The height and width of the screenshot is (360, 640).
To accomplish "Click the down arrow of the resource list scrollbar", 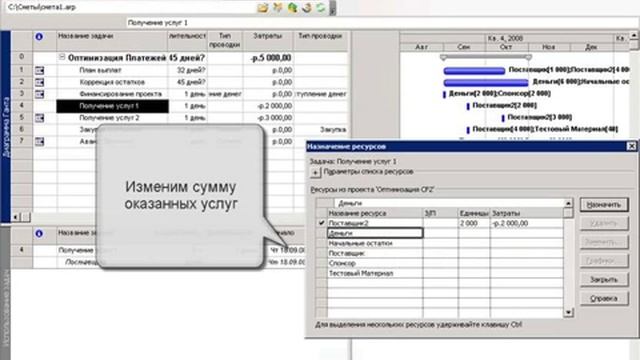I will click(568, 313).
